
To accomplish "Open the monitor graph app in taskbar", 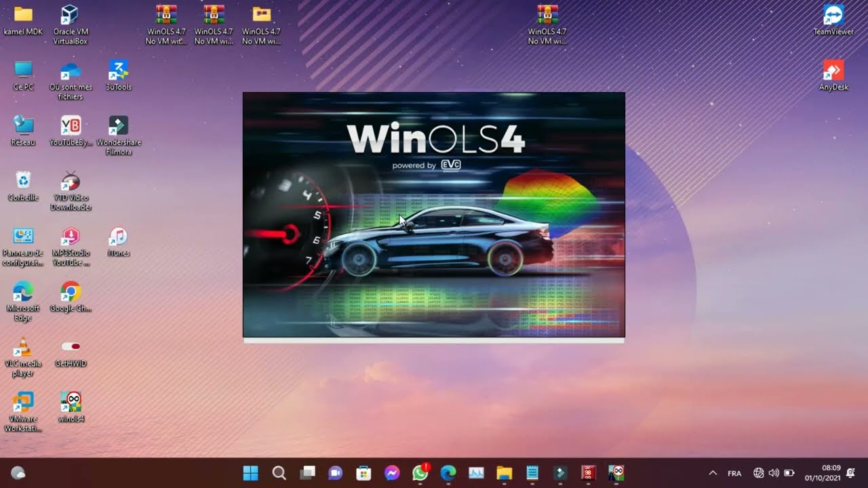I will point(476,473).
